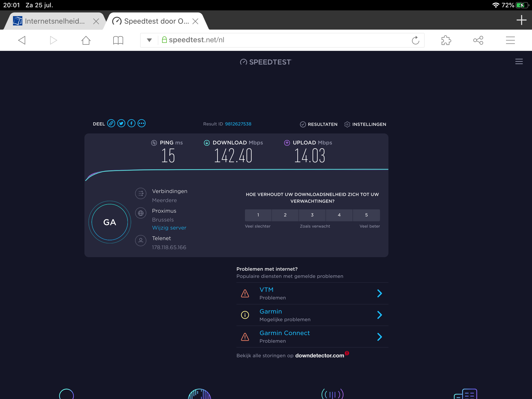Expand VTM problems entry chevron
The height and width of the screenshot is (399, 532).
(379, 293)
